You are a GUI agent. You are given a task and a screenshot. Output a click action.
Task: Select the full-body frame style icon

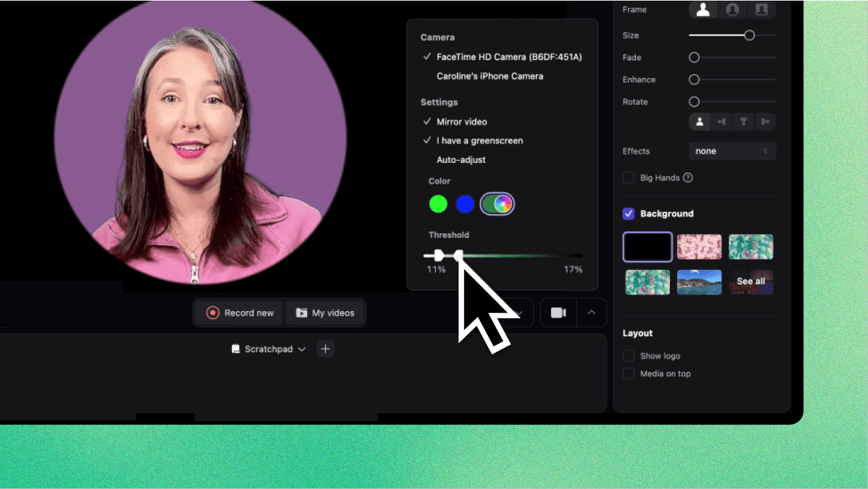(x=703, y=10)
